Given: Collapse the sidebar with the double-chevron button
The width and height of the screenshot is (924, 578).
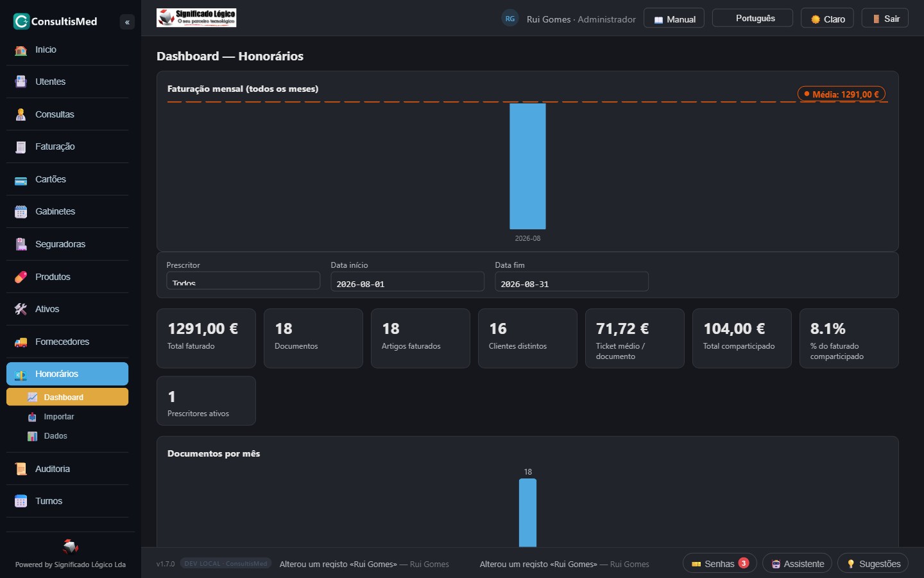Looking at the screenshot, I should coord(127,22).
